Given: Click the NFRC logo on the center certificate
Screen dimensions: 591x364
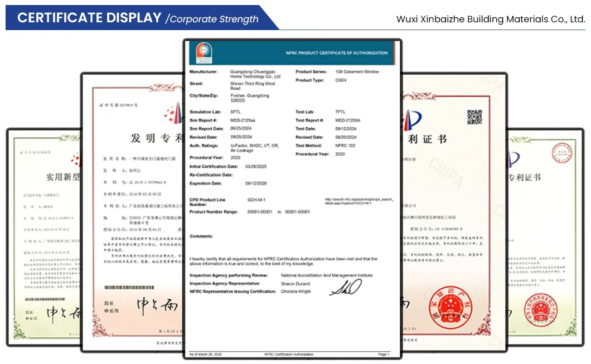Looking at the screenshot, I should tap(204, 53).
